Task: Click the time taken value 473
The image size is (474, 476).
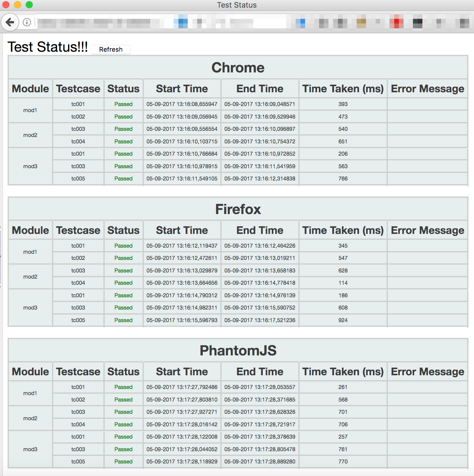Action: [x=343, y=117]
